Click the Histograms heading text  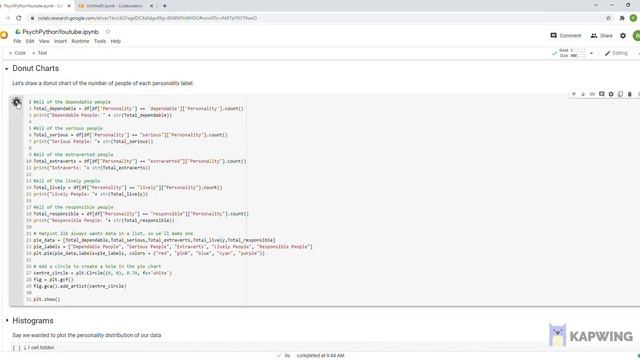click(33, 321)
